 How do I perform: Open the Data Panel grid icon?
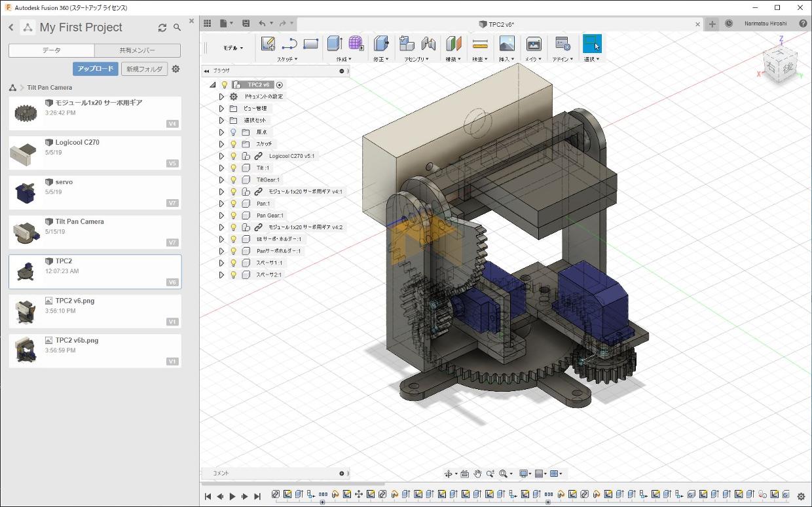click(x=208, y=24)
